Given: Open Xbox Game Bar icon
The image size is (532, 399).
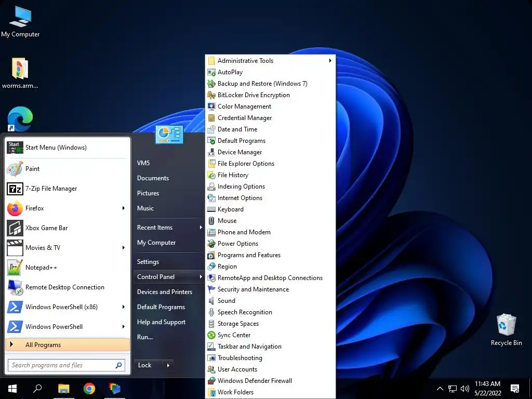Looking at the screenshot, I should [15, 228].
